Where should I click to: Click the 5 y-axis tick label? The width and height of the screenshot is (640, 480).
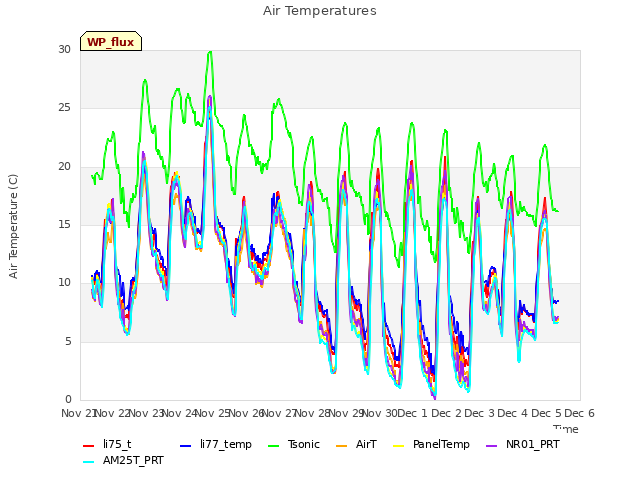click(x=68, y=341)
